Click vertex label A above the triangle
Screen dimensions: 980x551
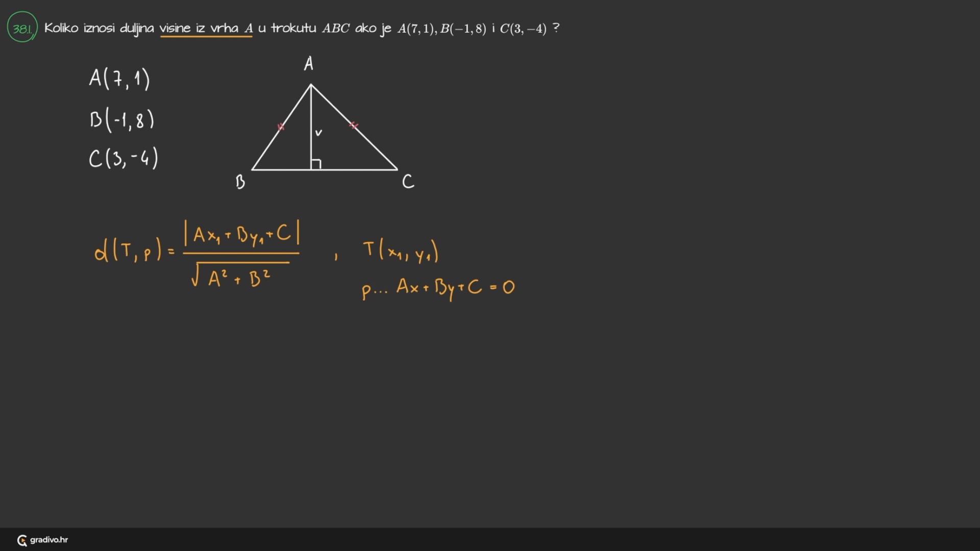308,64
